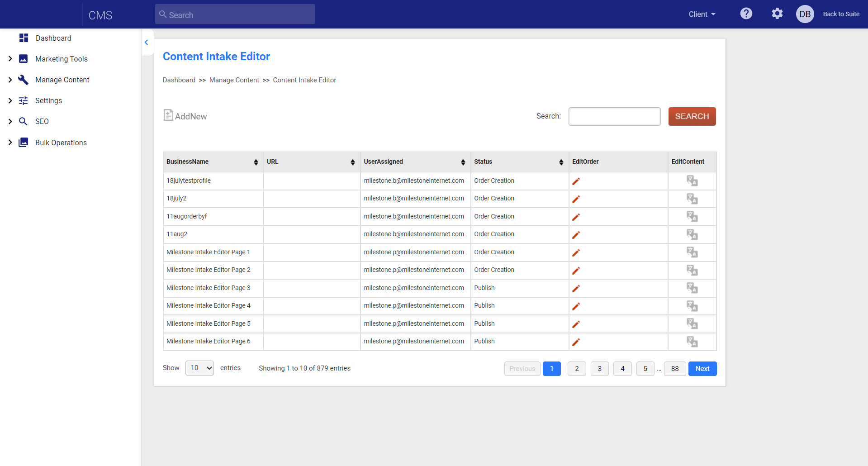This screenshot has width=868, height=466.
Task: Click the AddNew document icon
Action: pos(168,115)
